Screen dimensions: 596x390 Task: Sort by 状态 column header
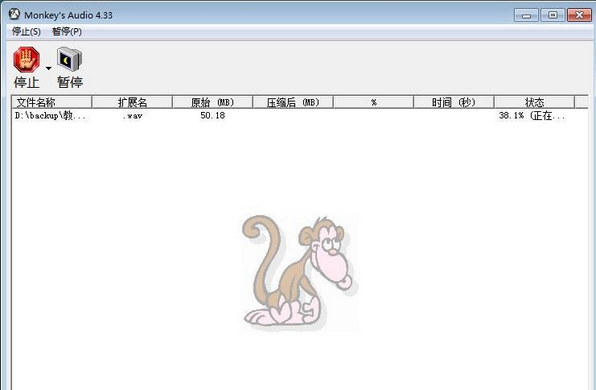[x=534, y=102]
